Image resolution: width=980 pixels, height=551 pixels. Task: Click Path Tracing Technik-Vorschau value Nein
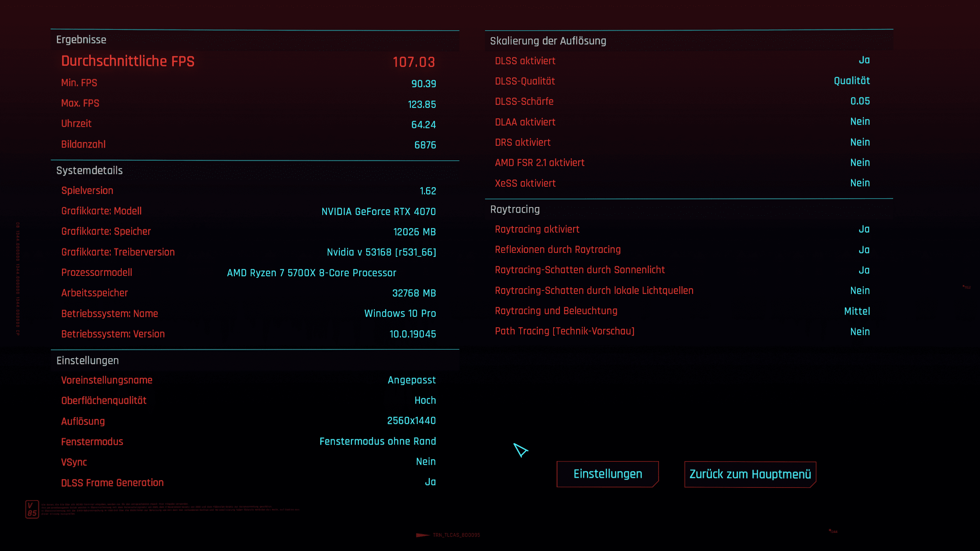click(860, 331)
